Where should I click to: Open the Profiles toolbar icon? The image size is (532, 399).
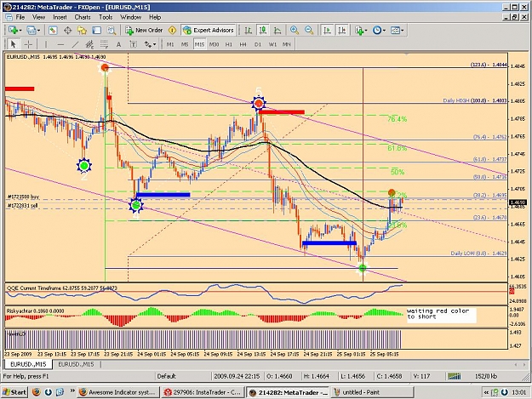click(x=31, y=30)
